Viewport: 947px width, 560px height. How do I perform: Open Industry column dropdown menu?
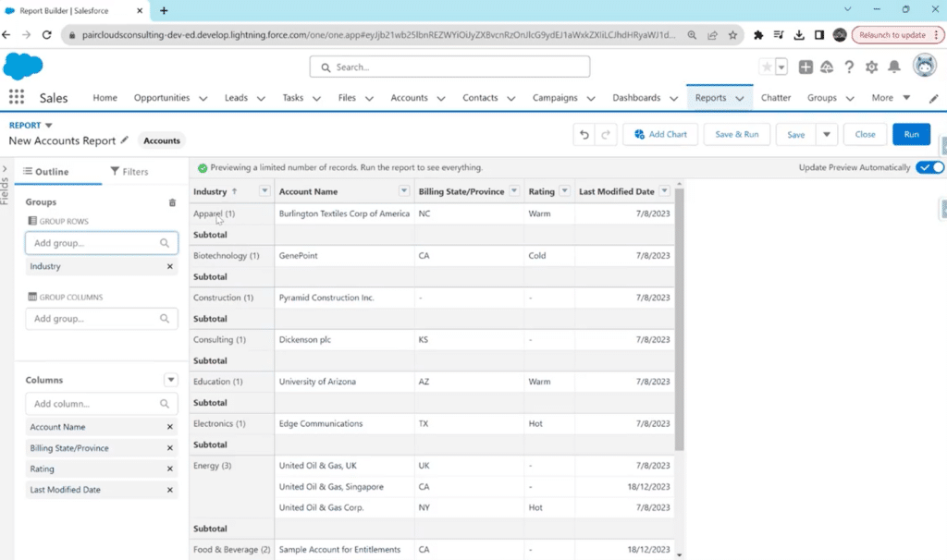264,190
